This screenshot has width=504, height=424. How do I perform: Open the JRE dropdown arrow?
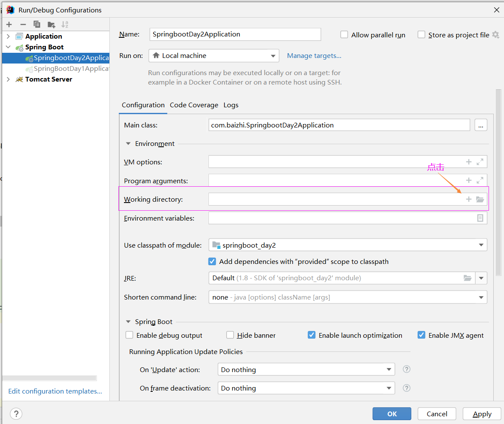481,278
